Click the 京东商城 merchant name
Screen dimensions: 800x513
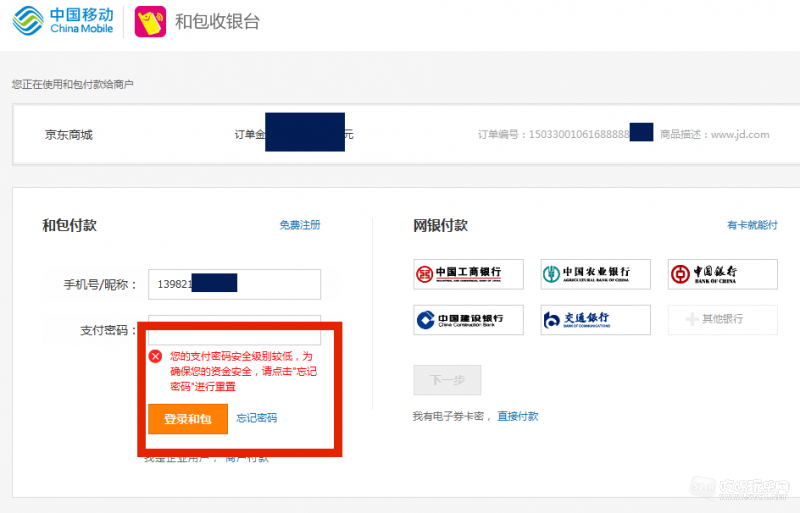[x=69, y=135]
